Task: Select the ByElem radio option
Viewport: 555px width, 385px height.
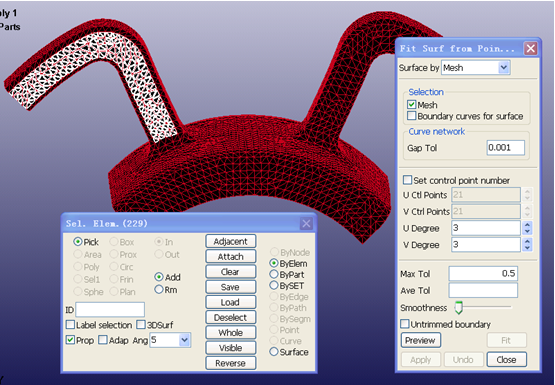Action: [274, 263]
